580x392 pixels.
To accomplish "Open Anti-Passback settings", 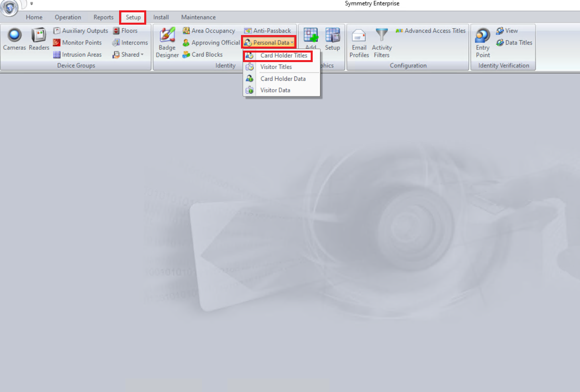I will click(267, 31).
